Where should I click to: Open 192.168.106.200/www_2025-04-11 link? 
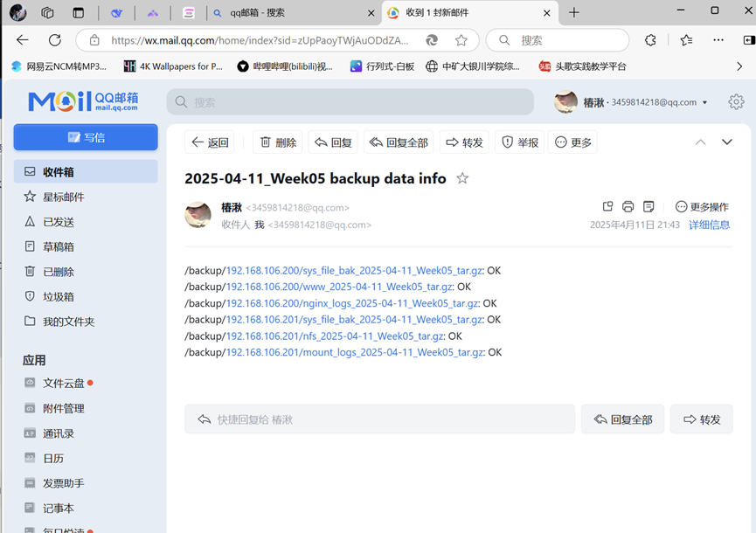339,287
